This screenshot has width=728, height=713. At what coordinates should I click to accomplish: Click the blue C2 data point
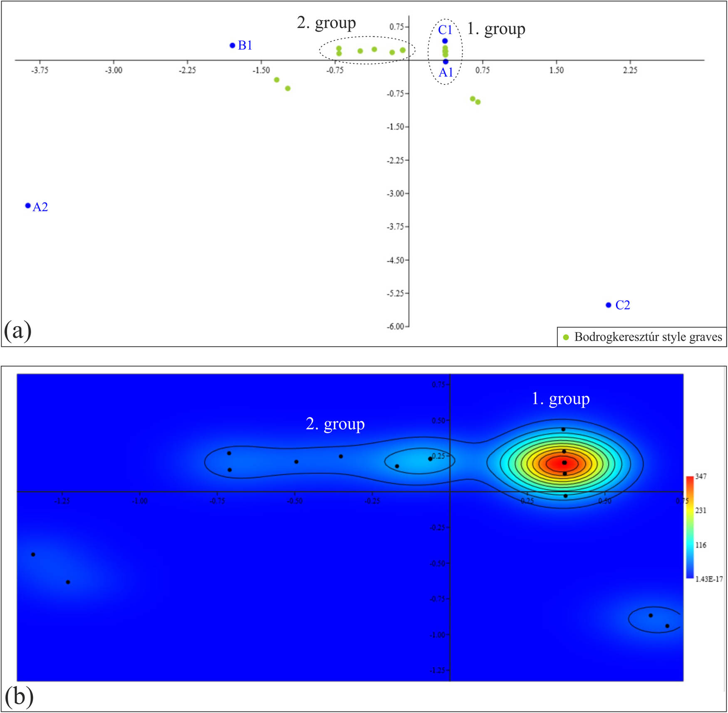click(608, 305)
